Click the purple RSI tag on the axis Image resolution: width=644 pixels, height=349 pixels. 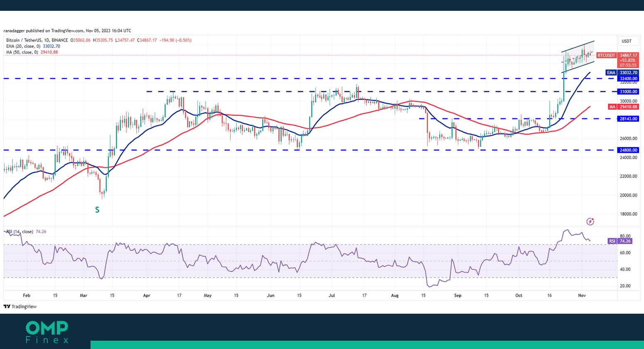coord(612,241)
